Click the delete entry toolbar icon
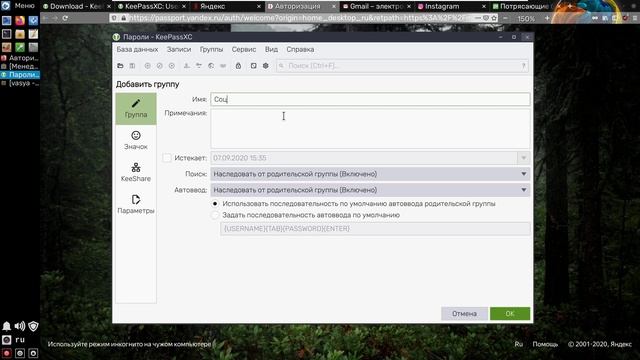 pyautogui.click(x=172, y=66)
